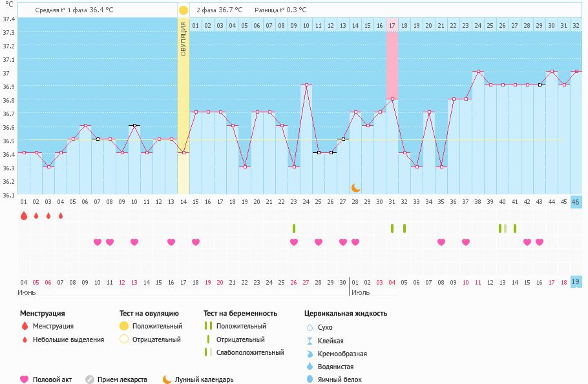Image resolution: width=588 pixels, height=384 pixels.
Task: Click the heart icon on cycle day 15
Action: click(x=196, y=242)
